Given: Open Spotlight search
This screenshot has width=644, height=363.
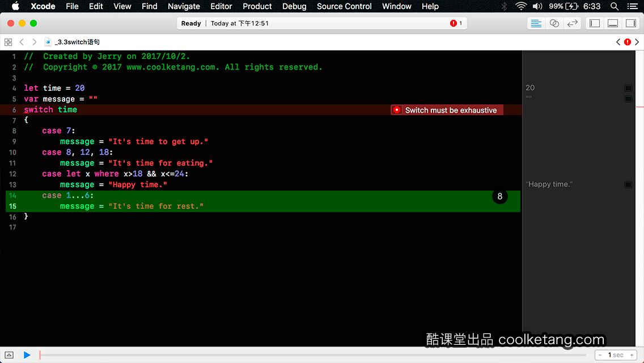Looking at the screenshot, I should [615, 6].
